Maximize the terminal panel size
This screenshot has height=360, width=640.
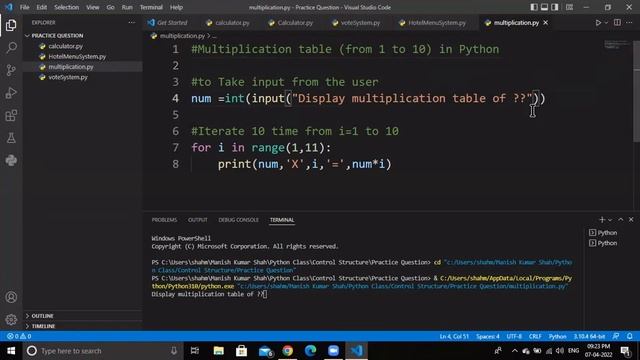[x=621, y=220]
